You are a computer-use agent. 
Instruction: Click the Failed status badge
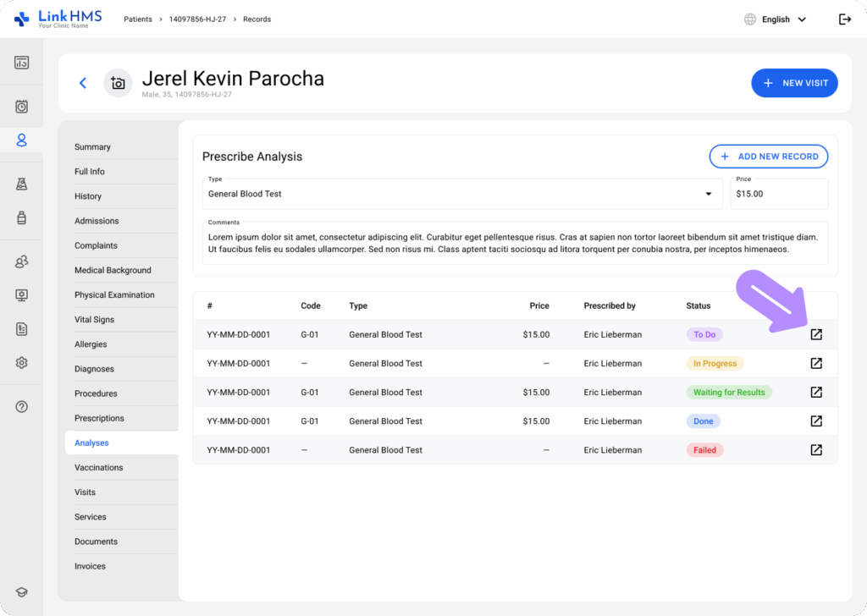(x=705, y=450)
